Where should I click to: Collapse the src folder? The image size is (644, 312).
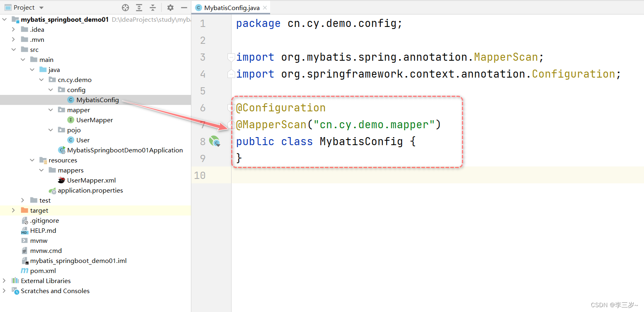coord(14,49)
